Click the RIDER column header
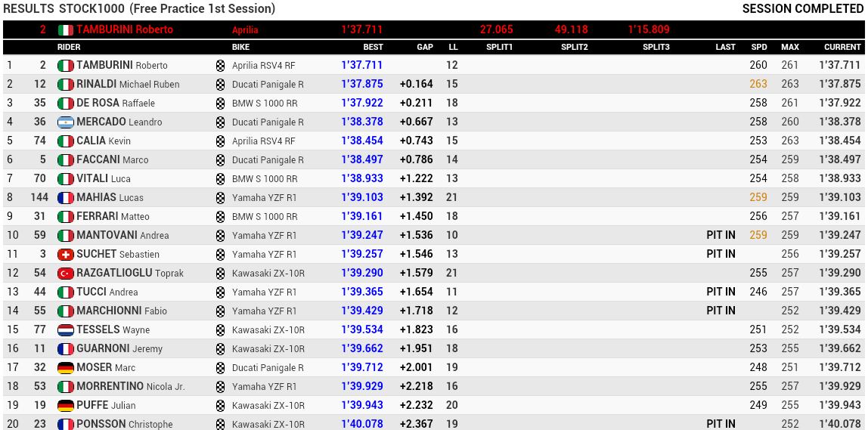 coord(69,47)
